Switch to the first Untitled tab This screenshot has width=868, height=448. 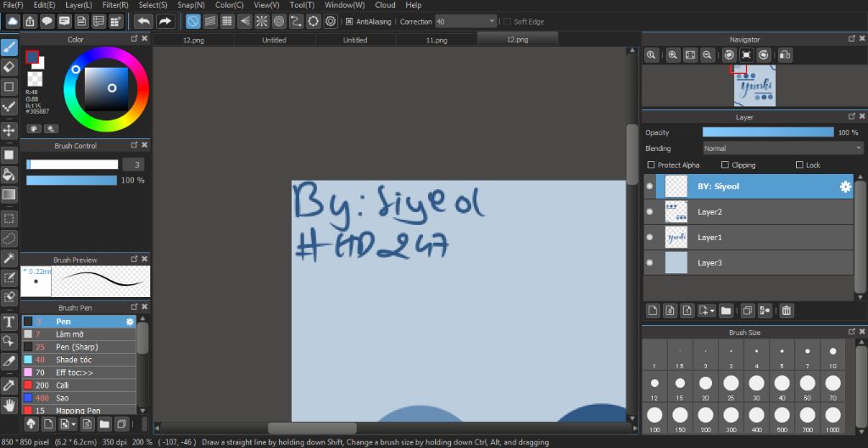coord(274,40)
